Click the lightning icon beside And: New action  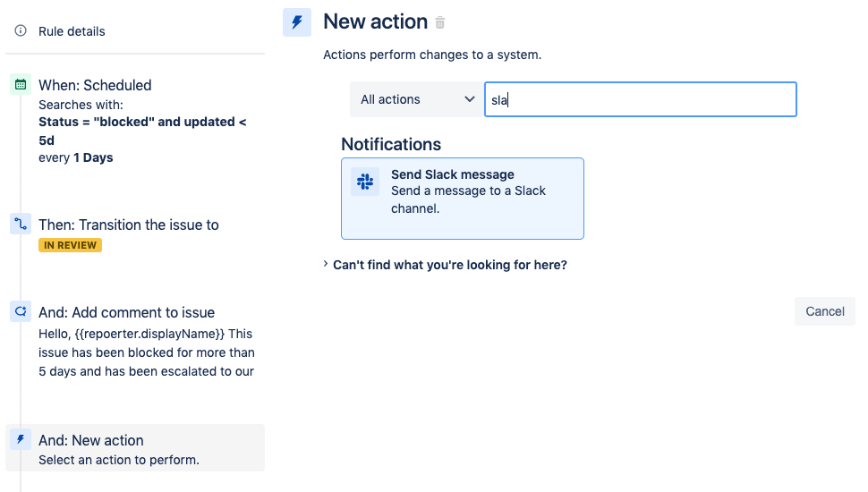tap(21, 440)
